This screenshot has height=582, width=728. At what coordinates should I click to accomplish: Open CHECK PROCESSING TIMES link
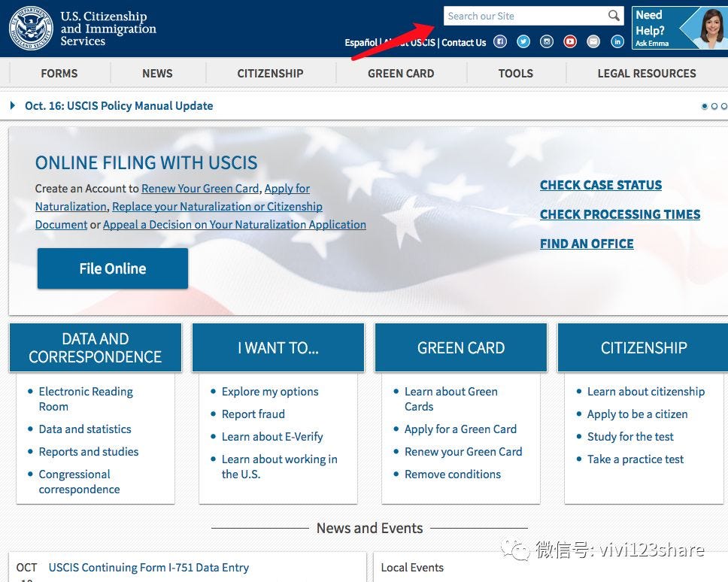pyautogui.click(x=620, y=214)
